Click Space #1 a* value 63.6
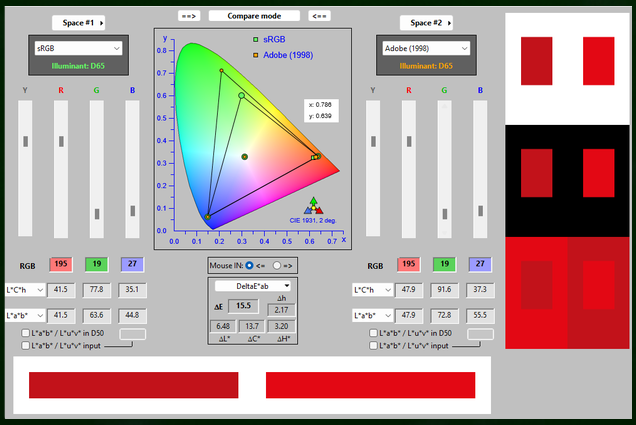 click(x=97, y=315)
